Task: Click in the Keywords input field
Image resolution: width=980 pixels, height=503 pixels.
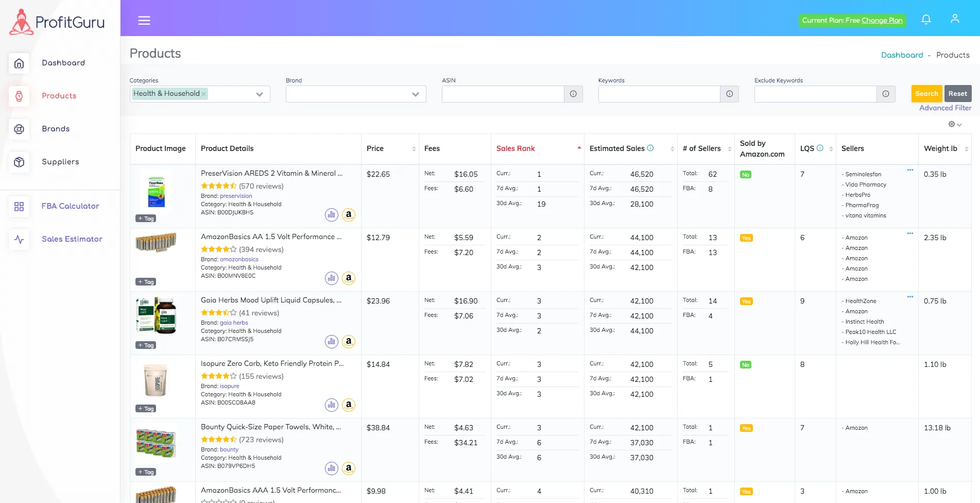Action: click(x=659, y=94)
